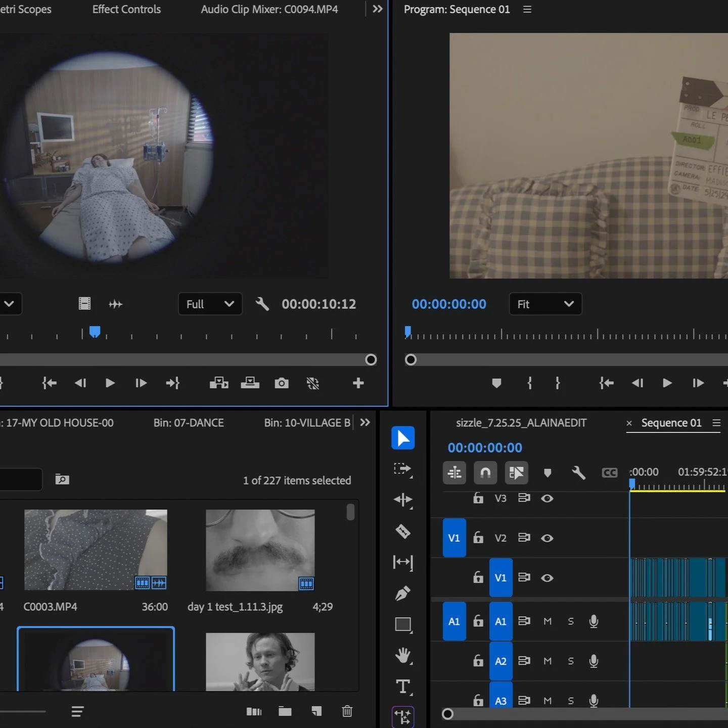728x728 pixels.
Task: Select the Pen tool
Action: coord(403,593)
